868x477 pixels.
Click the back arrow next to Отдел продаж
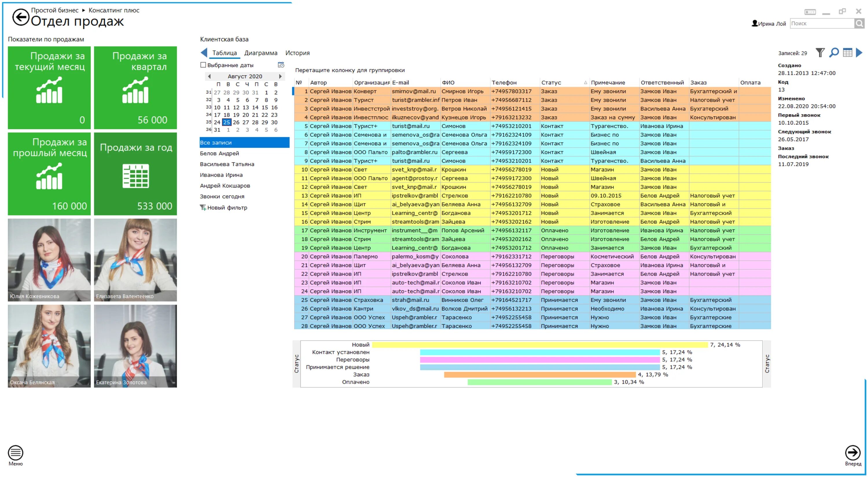21,18
